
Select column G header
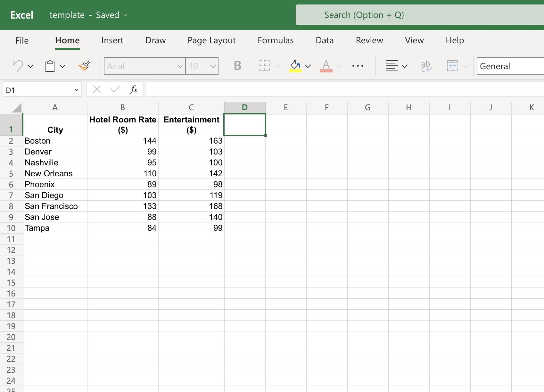pyautogui.click(x=368, y=107)
